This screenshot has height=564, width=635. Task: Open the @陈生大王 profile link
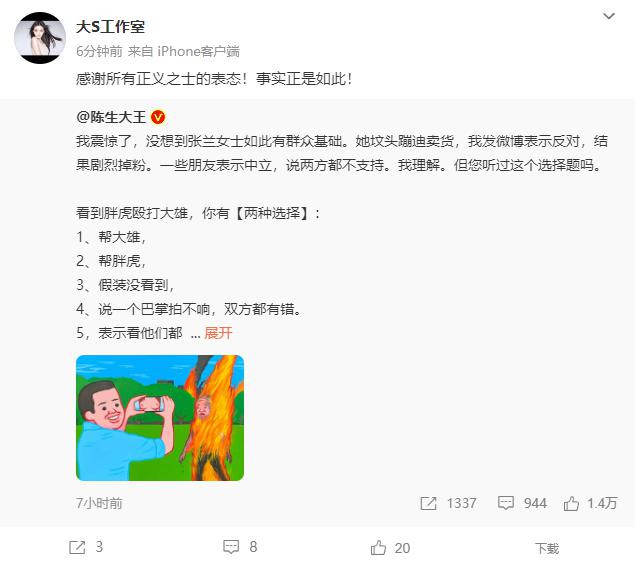[x=111, y=117]
